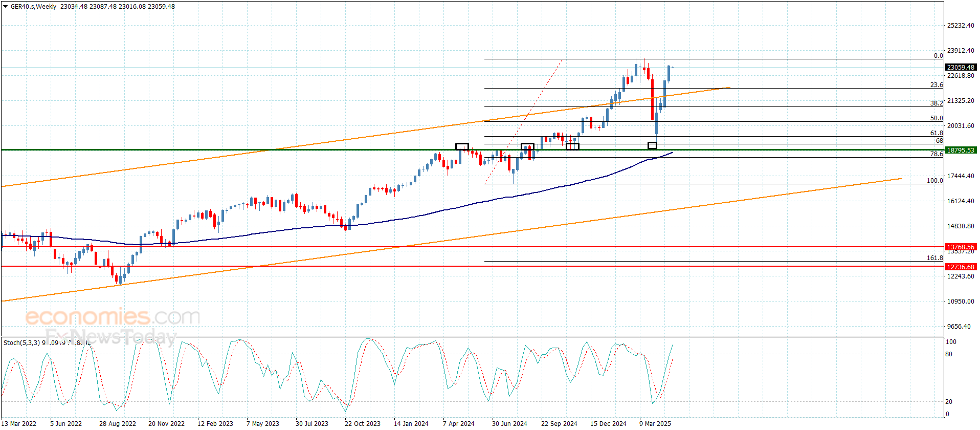Click the Fibonacci 38.2 level label
The image size is (980, 430).
pyautogui.click(x=936, y=103)
